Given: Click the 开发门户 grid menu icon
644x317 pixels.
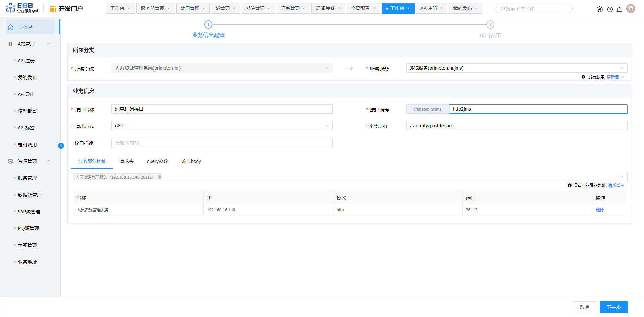Looking at the screenshot, I should [53, 9].
